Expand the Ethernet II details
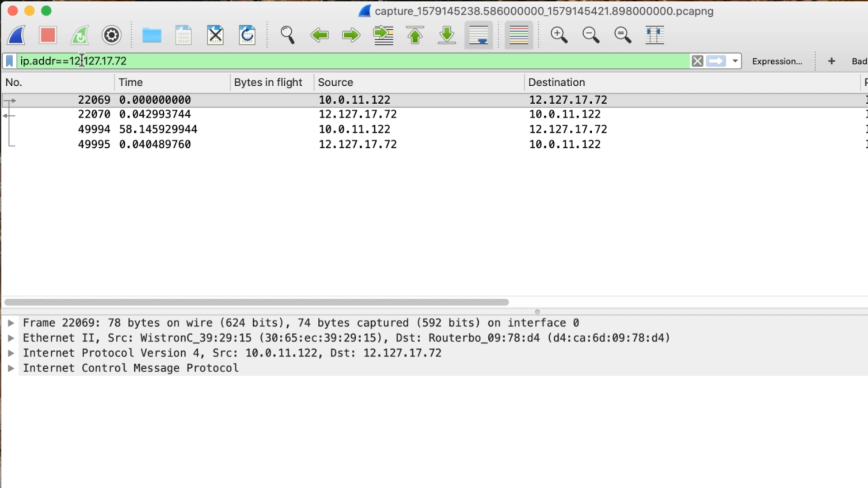The height and width of the screenshot is (488, 868). tap(11, 338)
